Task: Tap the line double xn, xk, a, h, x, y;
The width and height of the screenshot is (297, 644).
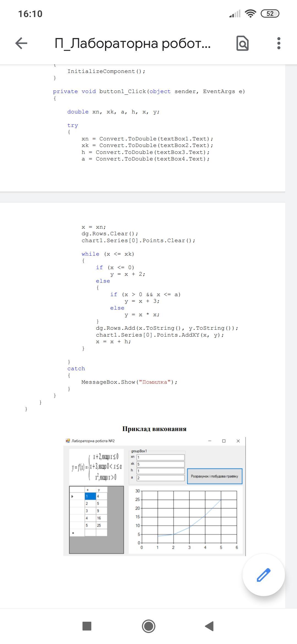Action: [x=113, y=112]
